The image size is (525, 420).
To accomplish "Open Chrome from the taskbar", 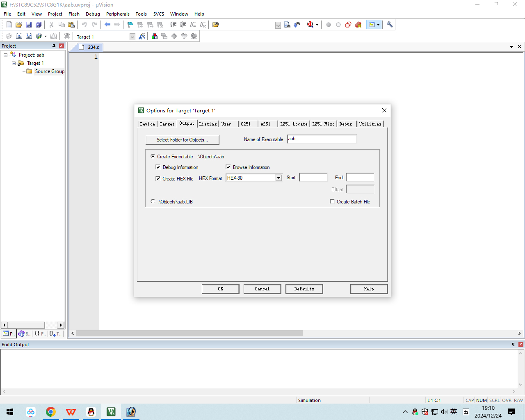I will 51,412.
